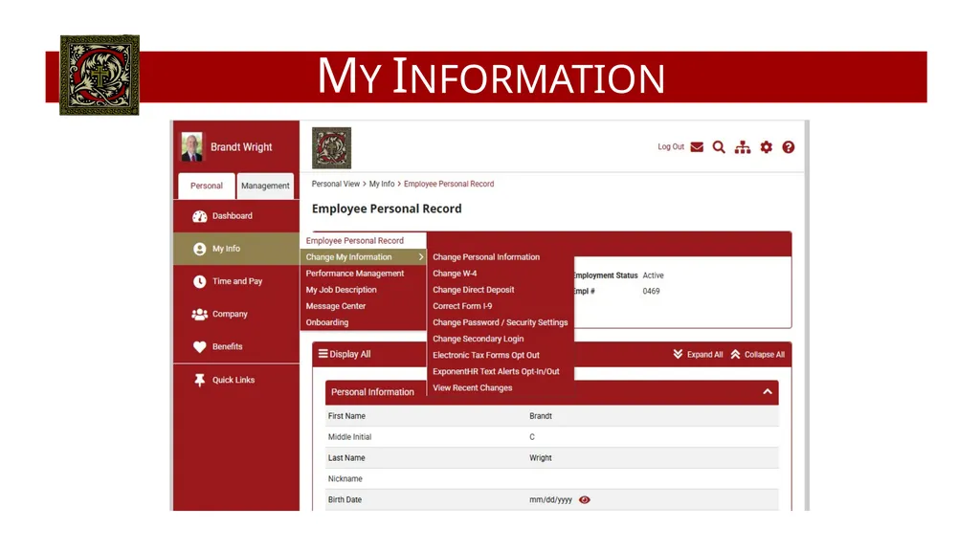Open the org chart icon
The width and height of the screenshot is (980, 550).
(743, 147)
